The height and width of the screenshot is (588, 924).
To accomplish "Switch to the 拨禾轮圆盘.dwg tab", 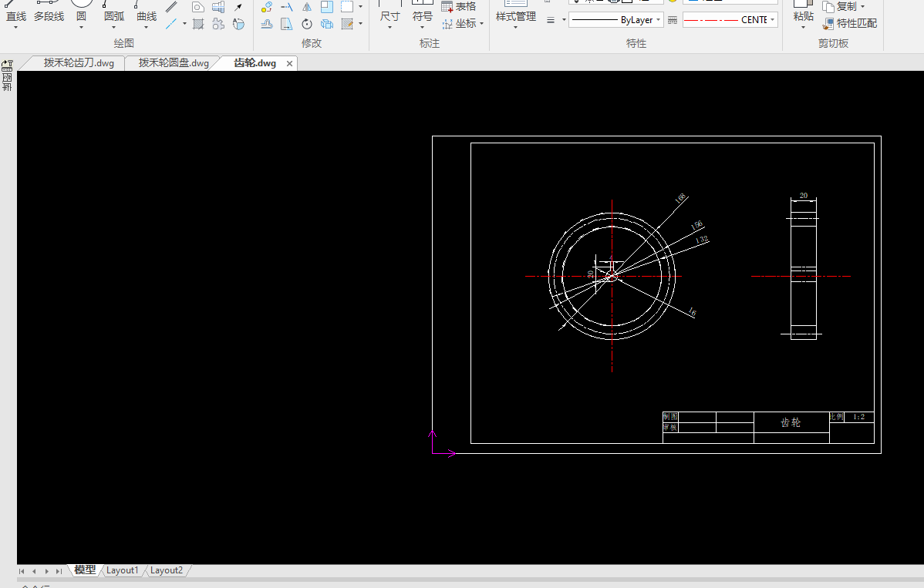I will (x=174, y=63).
